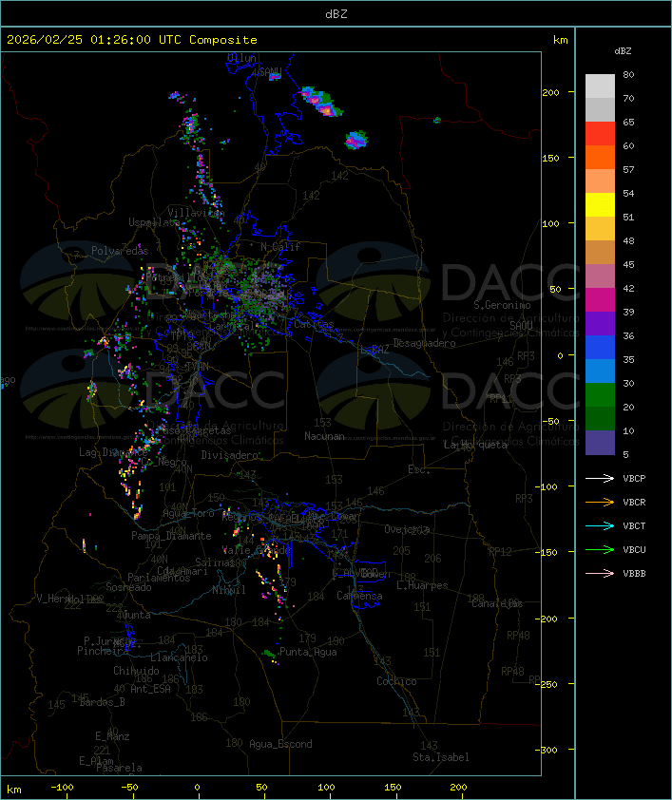Pick the slate violet 5-10 dBZ swatch
672x800 pixels.
(x=600, y=443)
